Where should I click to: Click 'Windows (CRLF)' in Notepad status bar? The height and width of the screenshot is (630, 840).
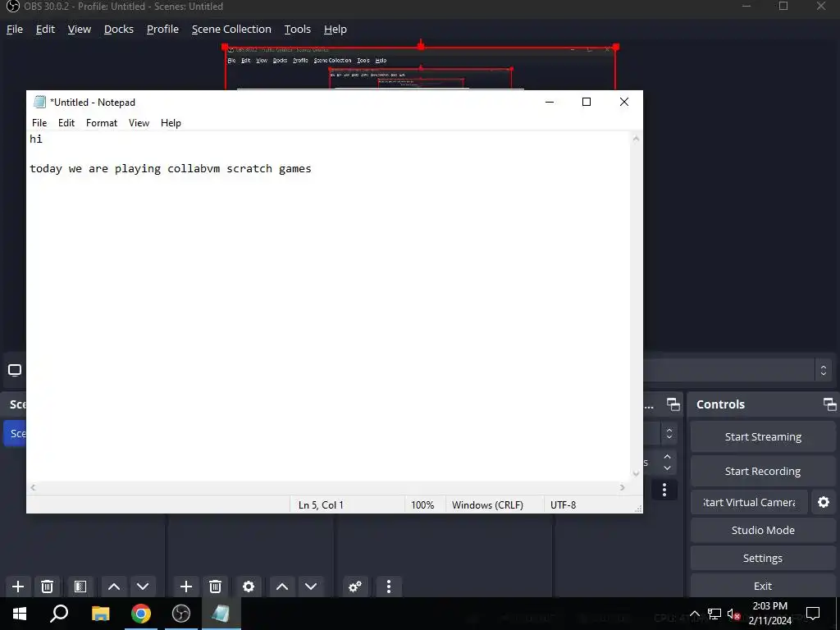click(487, 505)
